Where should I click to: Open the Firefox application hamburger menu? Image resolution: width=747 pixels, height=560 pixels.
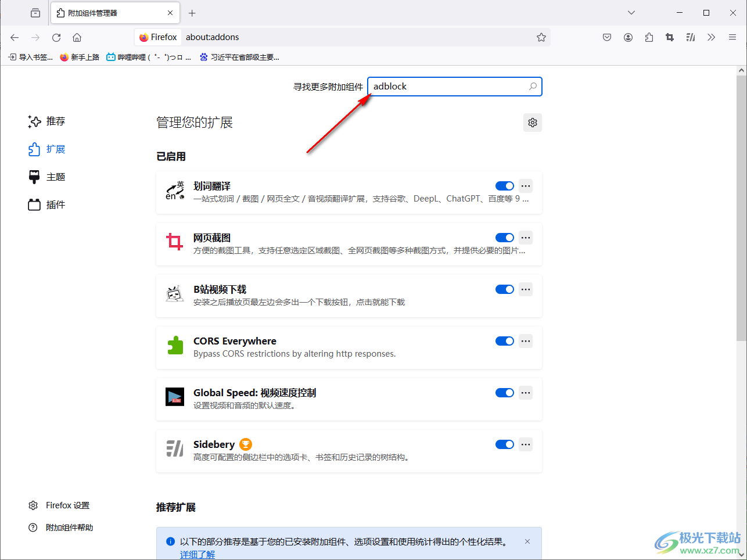click(732, 37)
